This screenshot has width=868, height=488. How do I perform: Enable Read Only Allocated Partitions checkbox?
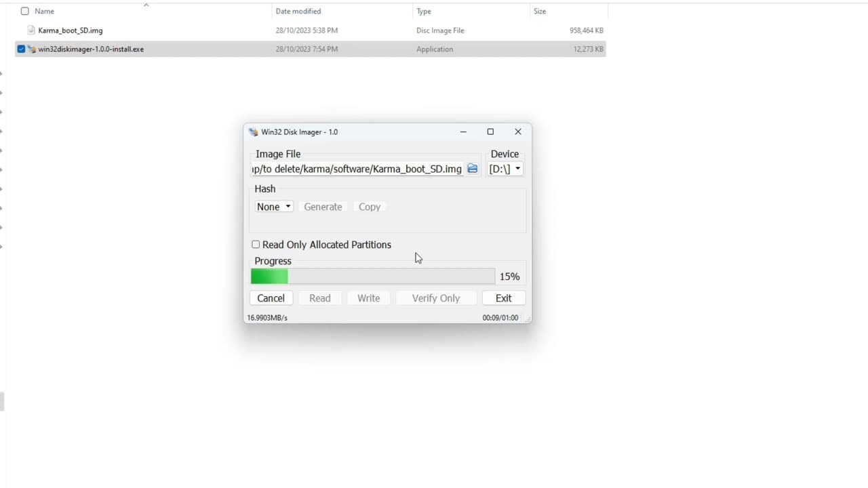coord(256,245)
